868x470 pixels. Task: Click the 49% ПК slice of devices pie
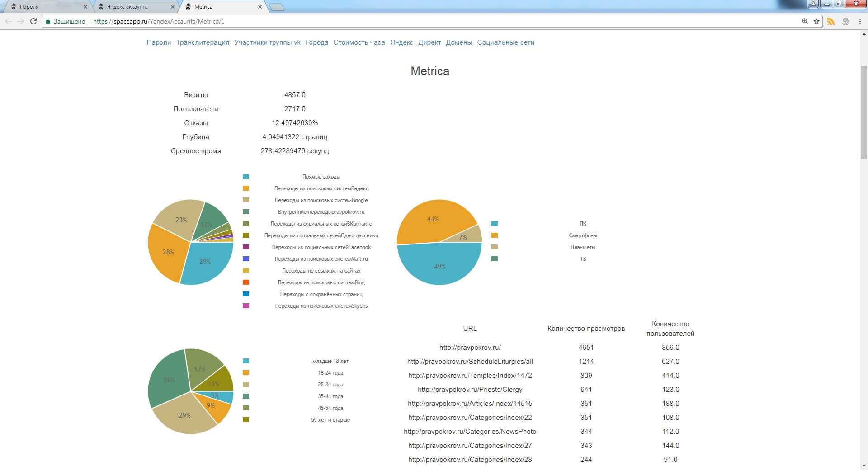click(x=439, y=267)
